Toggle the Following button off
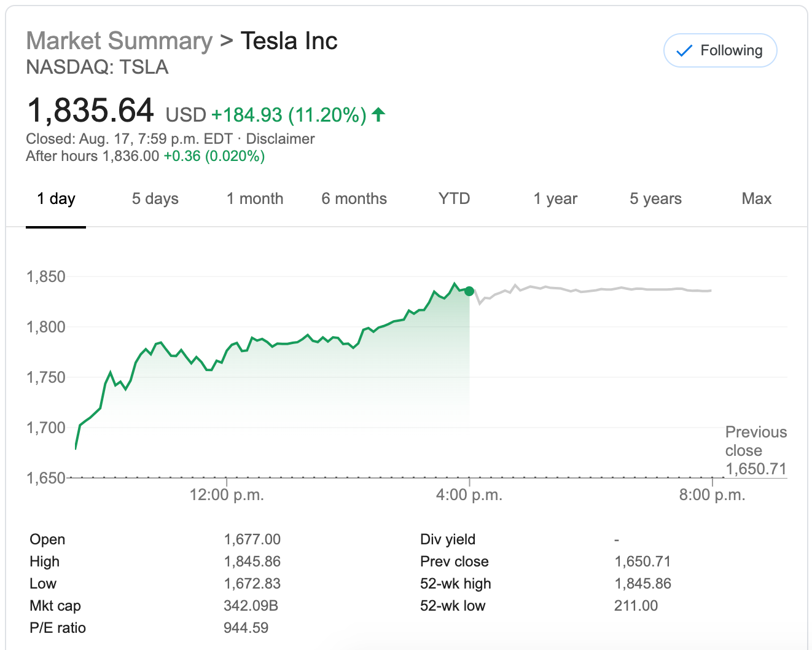The height and width of the screenshot is (650, 812). coord(720,50)
